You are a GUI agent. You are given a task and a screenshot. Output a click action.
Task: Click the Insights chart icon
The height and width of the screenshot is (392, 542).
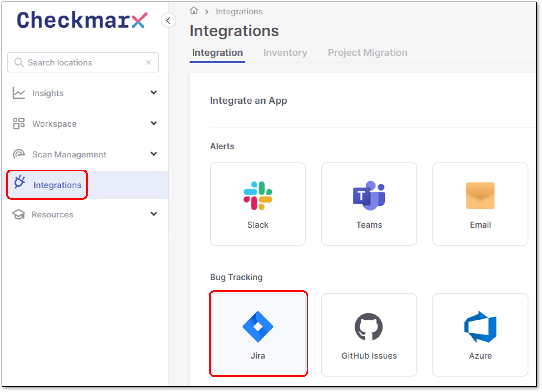click(19, 93)
